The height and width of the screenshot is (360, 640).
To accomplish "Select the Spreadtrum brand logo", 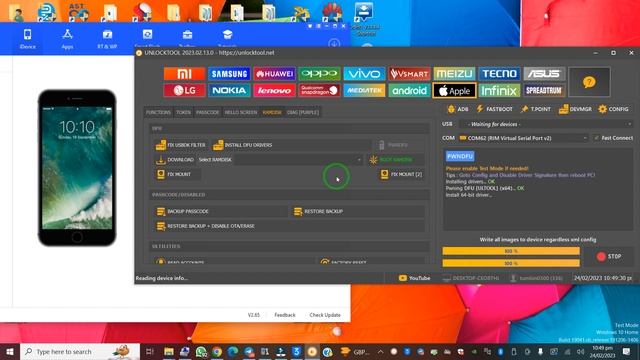I will (544, 91).
